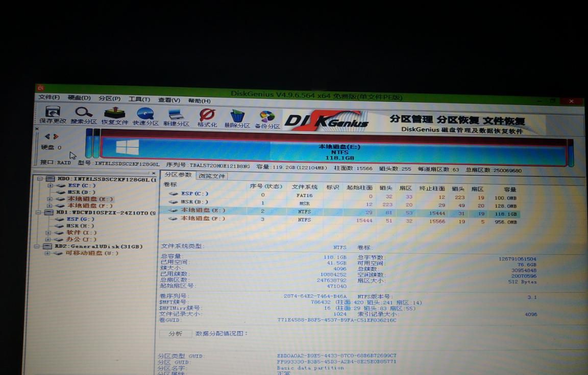The width and height of the screenshot is (588, 375).
Task: Expand the ESP(C:) tree node
Action: pyautogui.click(x=50, y=186)
